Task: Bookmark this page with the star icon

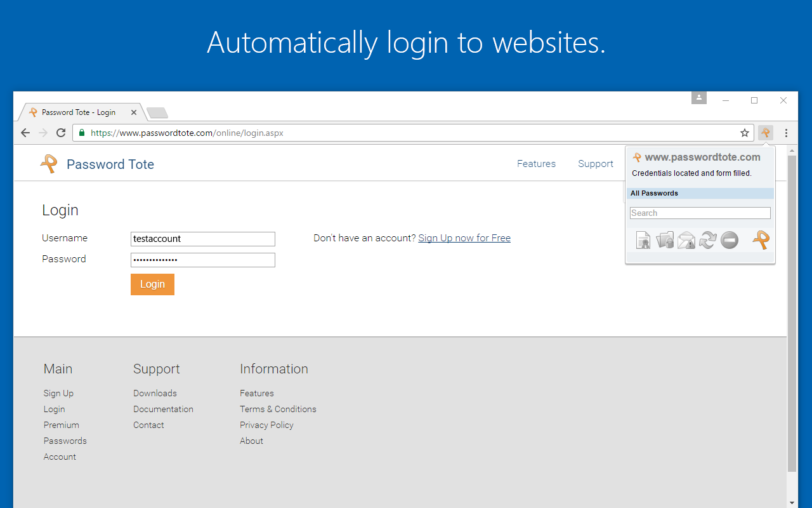Action: click(x=745, y=133)
